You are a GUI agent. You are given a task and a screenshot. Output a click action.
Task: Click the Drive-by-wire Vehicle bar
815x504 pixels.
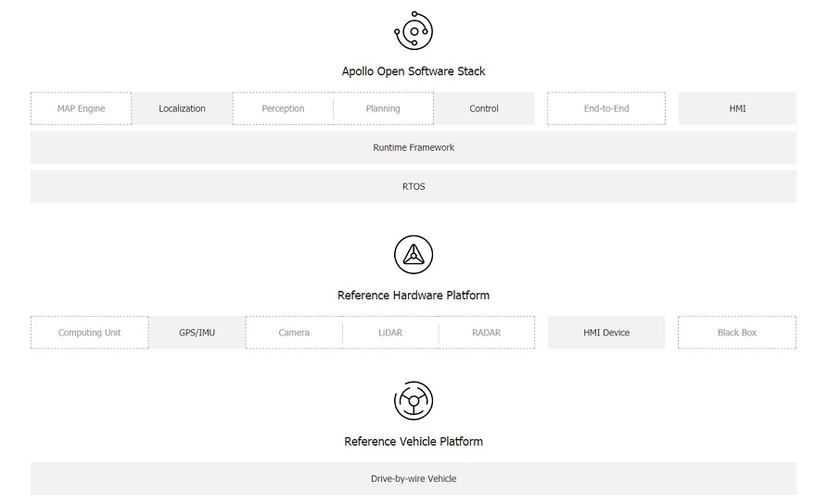[x=414, y=479]
